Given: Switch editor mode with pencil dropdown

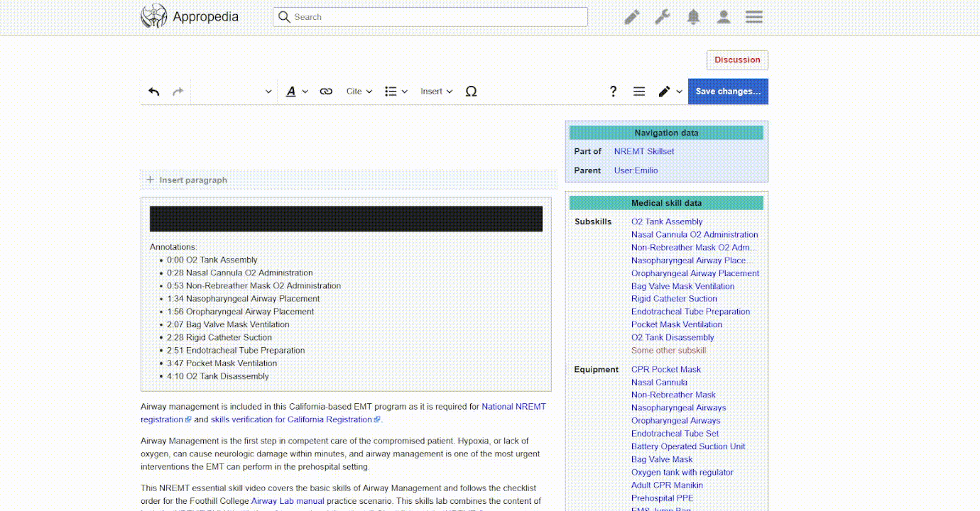Looking at the screenshot, I should click(670, 92).
